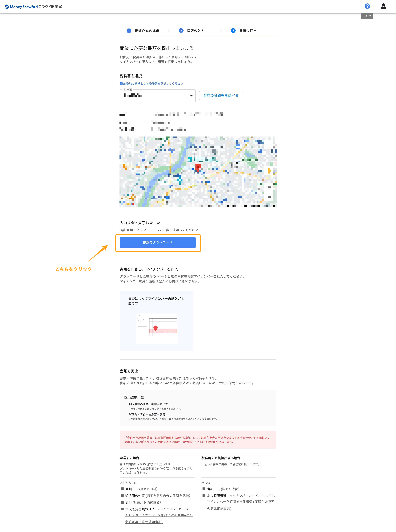Check the 書類一式 (控えも同封) checkbox

[x=122, y=489]
